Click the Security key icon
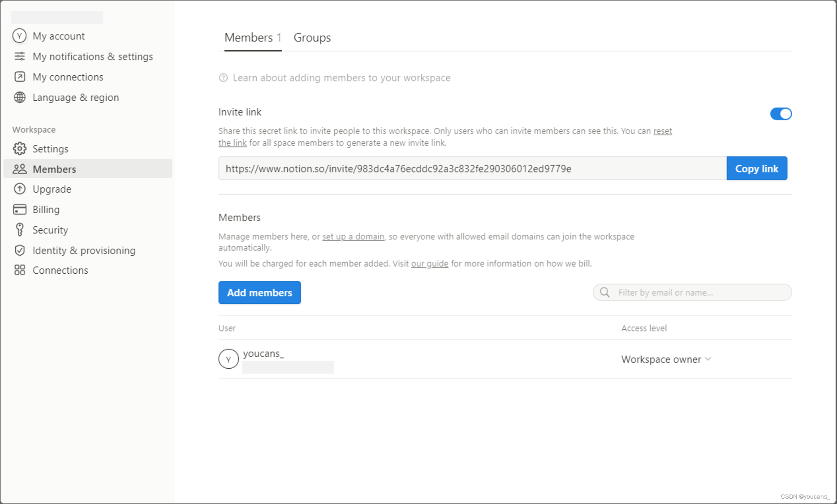Viewport: 837px width, 504px height. 19,230
